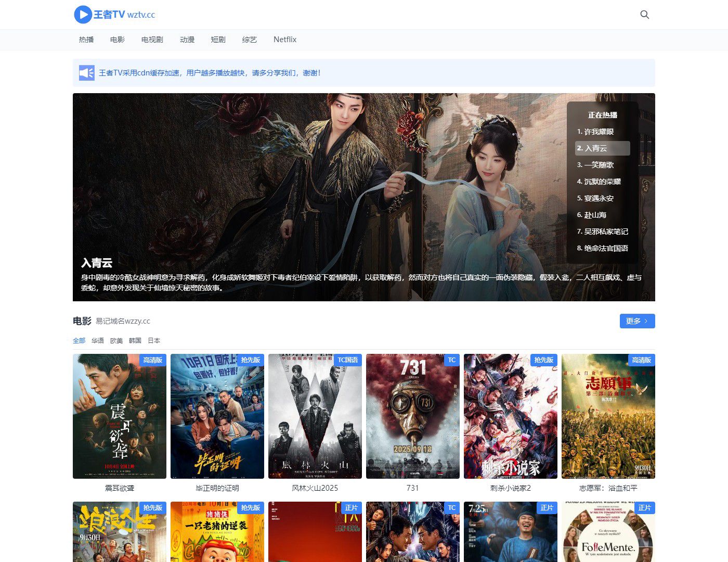Screen dimensions: 728x562
Task: Click the 王者TV play logo icon
Action: (83, 15)
